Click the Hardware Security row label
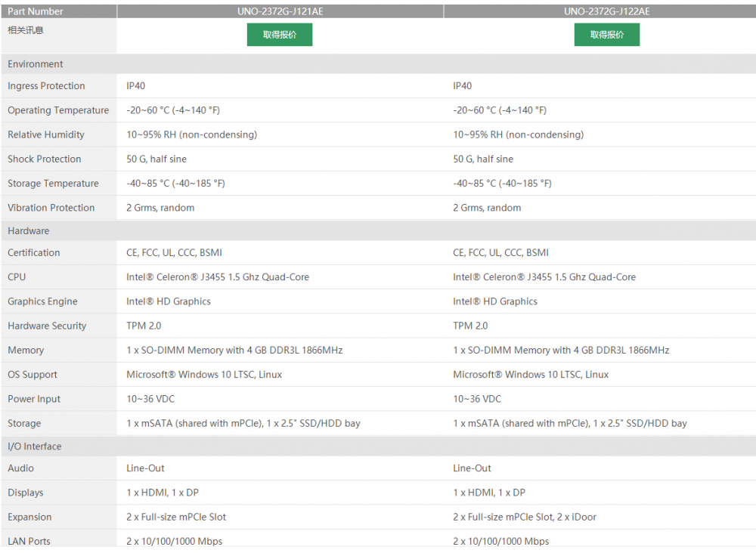 pyautogui.click(x=47, y=326)
